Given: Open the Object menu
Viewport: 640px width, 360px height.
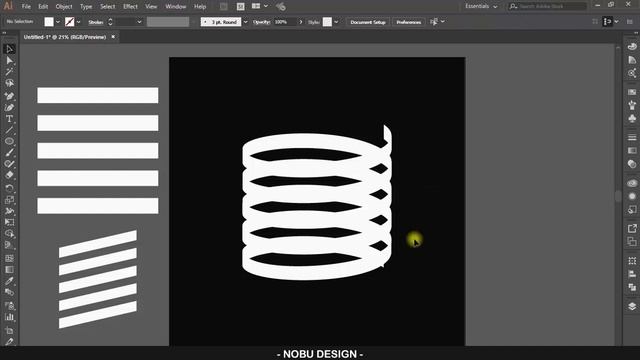Looking at the screenshot, I should point(64,7).
